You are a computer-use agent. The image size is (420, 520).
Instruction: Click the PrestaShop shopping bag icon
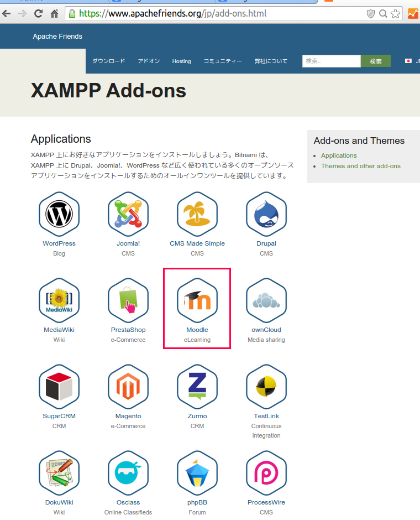point(128,300)
